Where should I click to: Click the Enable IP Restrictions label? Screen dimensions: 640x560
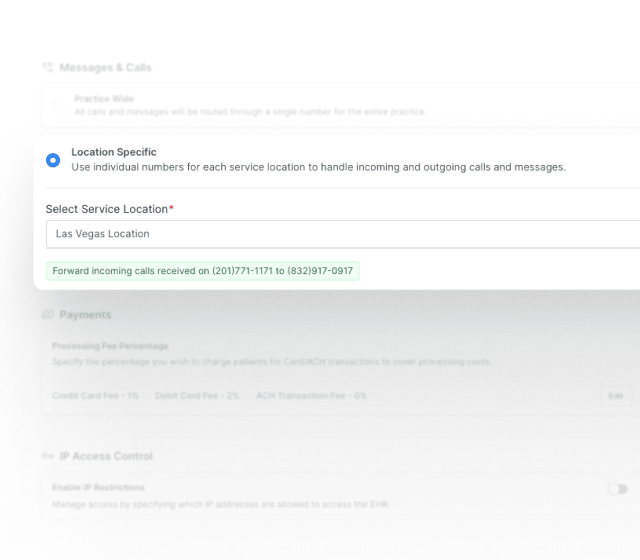pos(98,488)
